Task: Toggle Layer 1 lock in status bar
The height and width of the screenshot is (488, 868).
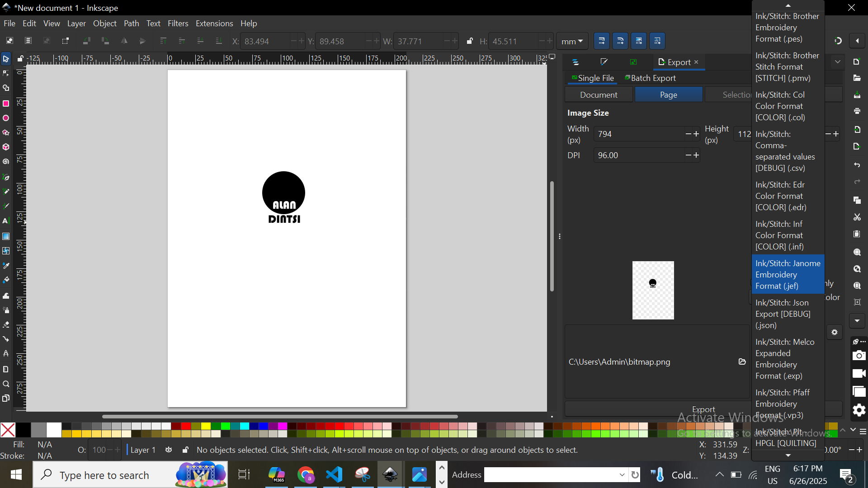Action: point(185,450)
